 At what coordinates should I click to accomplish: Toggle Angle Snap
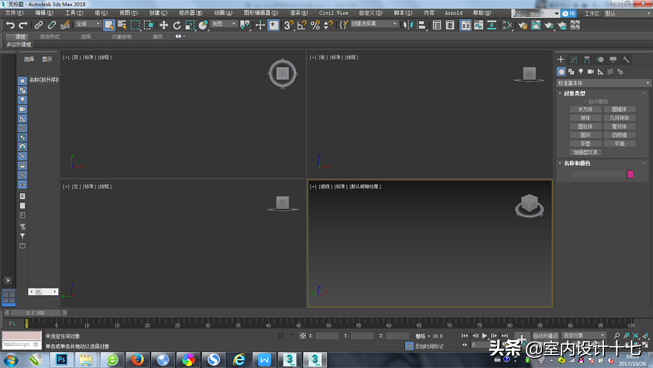(x=302, y=25)
